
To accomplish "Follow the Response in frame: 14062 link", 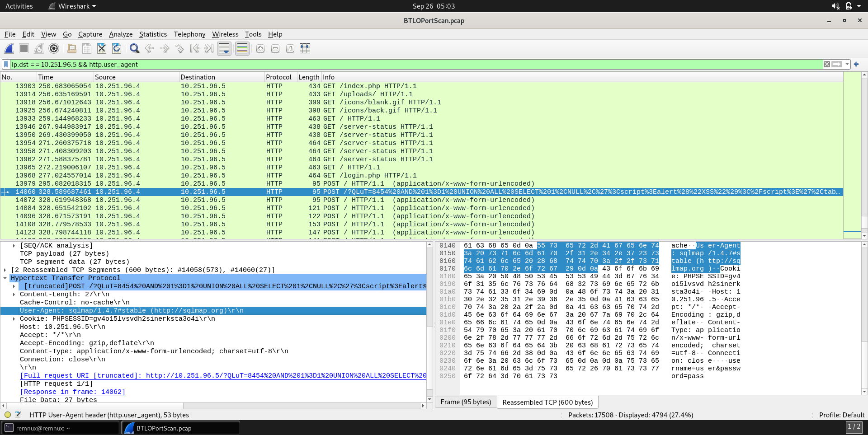I will pyautogui.click(x=73, y=392).
